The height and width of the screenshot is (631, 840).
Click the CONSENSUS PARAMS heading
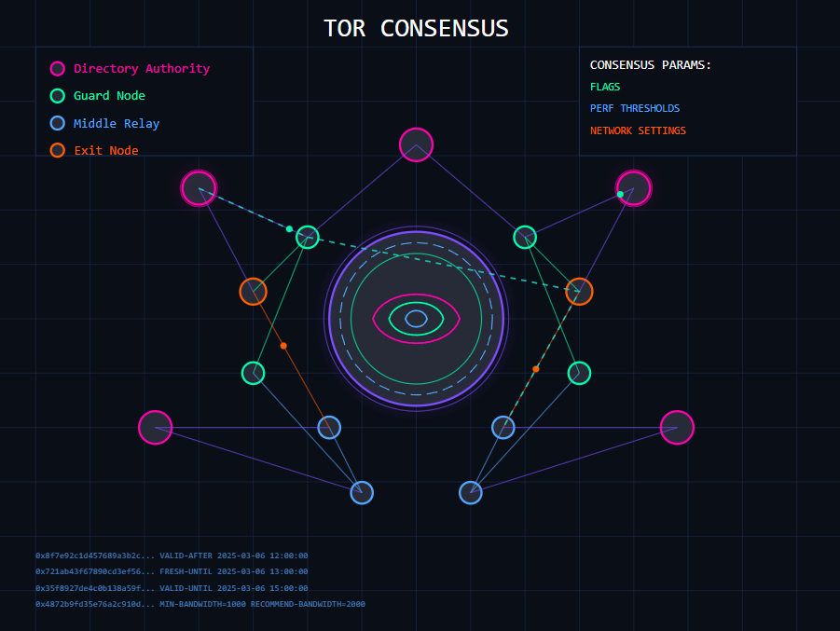pyautogui.click(x=651, y=65)
